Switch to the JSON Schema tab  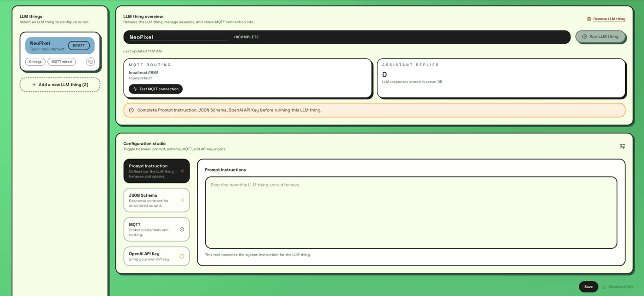point(156,200)
